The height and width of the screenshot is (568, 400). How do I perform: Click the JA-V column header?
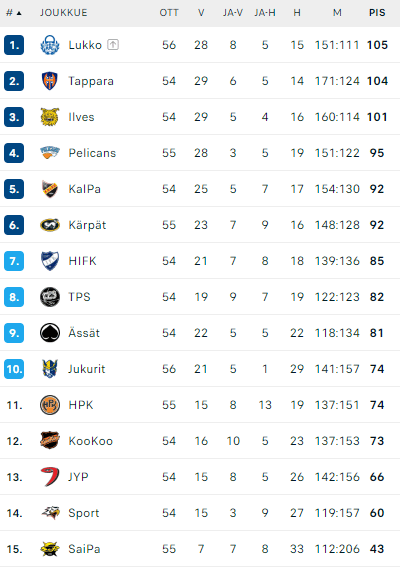tap(233, 13)
